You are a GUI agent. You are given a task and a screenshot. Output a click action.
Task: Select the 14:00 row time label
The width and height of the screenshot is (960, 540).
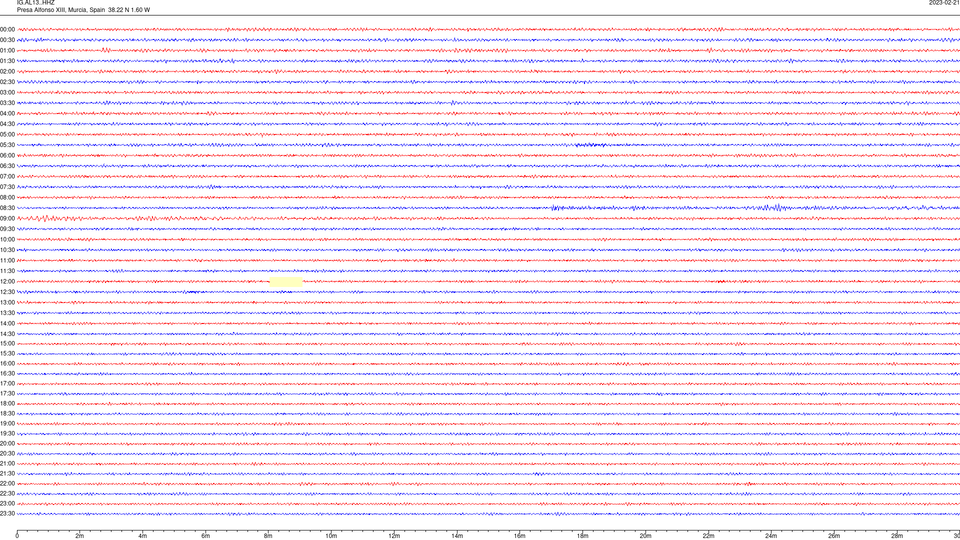7,323
